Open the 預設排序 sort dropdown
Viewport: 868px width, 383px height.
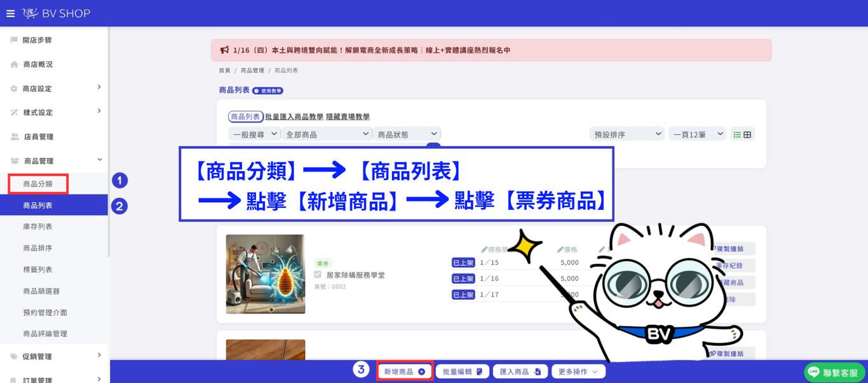click(x=627, y=134)
